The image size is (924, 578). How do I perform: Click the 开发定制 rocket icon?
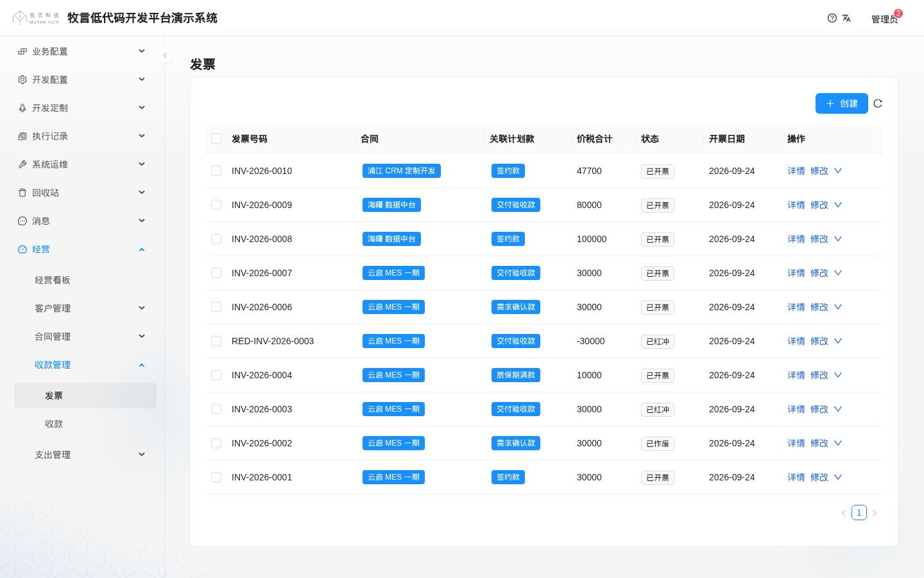[22, 108]
